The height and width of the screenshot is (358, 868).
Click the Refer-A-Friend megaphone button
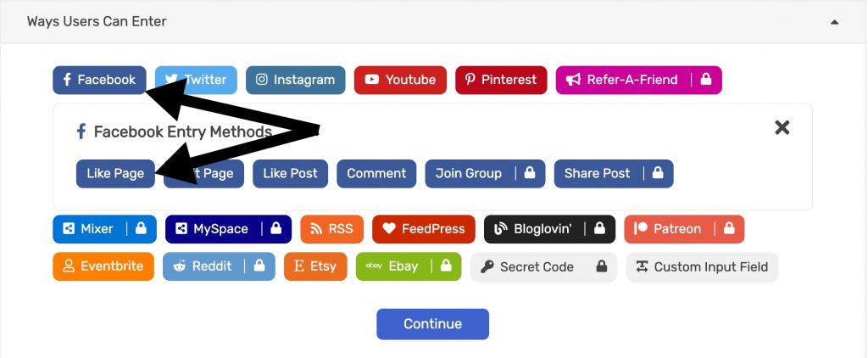639,80
